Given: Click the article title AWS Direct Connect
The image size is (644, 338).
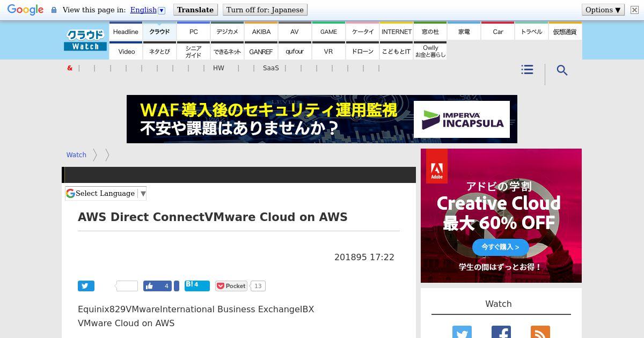Looking at the screenshot, I should [213, 217].
